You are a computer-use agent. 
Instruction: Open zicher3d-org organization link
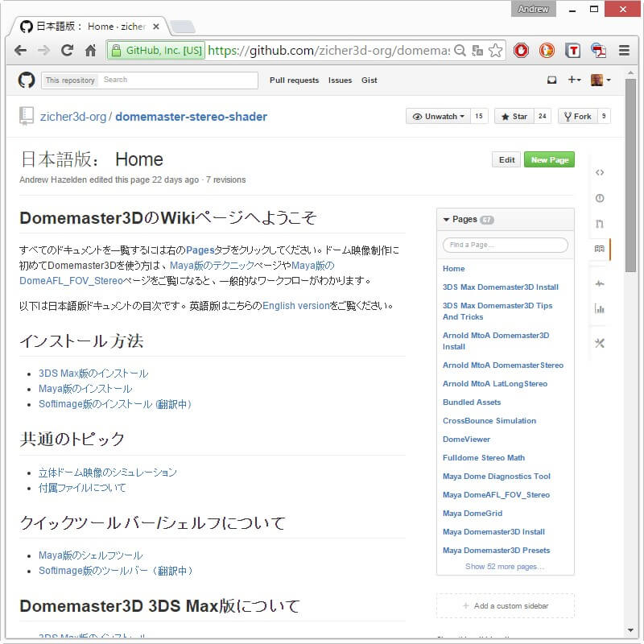coord(73,117)
